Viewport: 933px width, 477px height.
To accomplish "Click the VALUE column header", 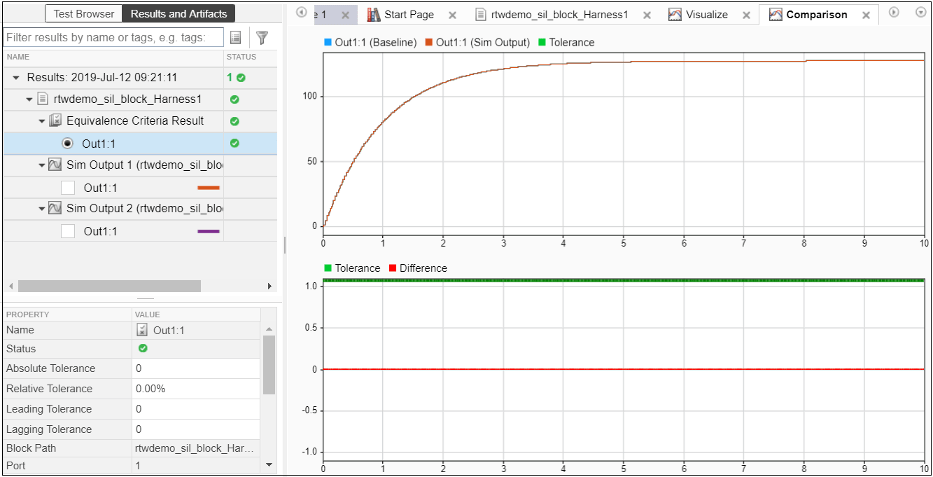I will point(148,314).
